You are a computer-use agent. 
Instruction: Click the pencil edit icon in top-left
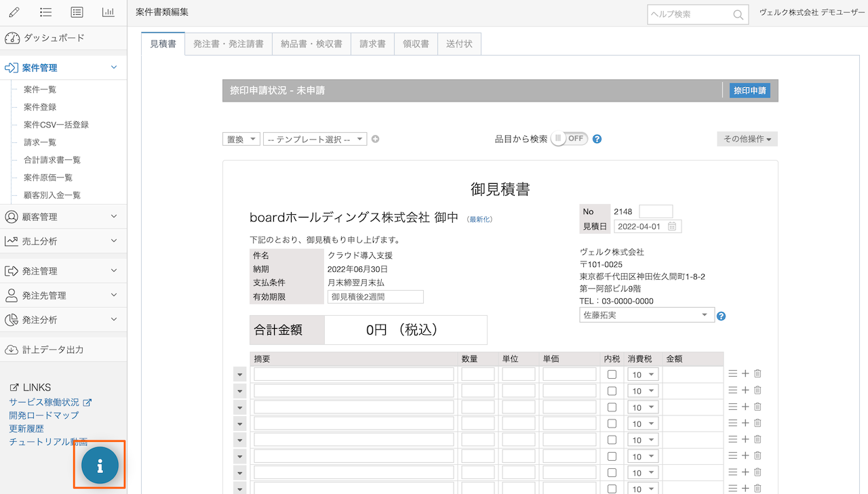(15, 12)
